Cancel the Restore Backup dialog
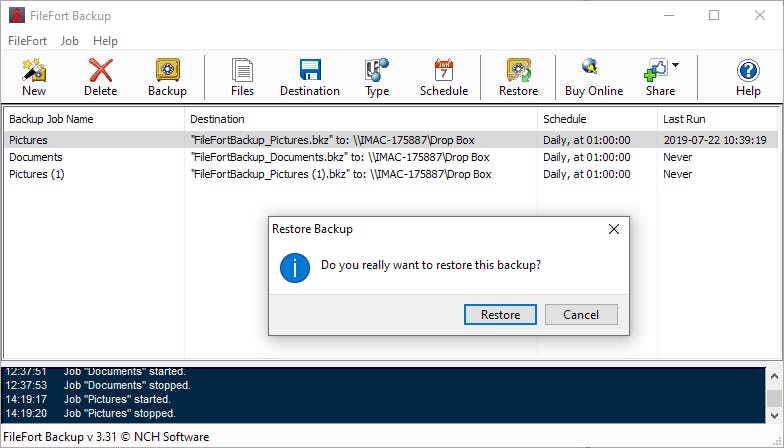Viewport: 784px width, 448px height. 581,314
